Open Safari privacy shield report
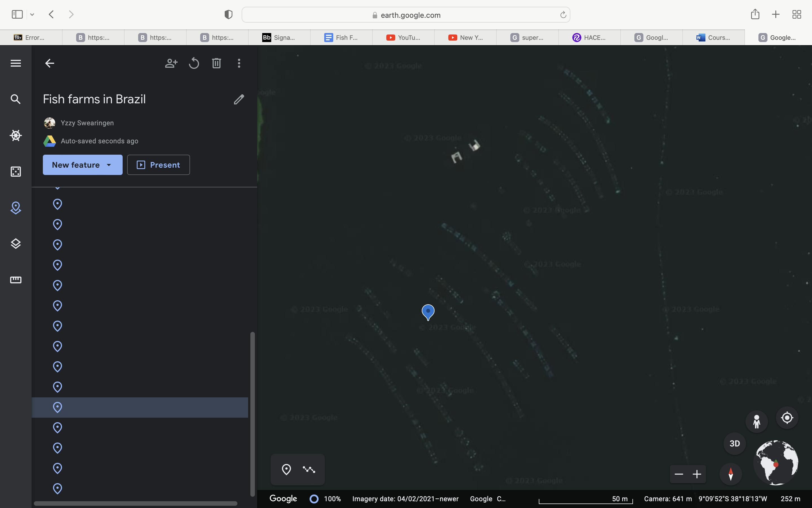The height and width of the screenshot is (508, 812). click(228, 14)
